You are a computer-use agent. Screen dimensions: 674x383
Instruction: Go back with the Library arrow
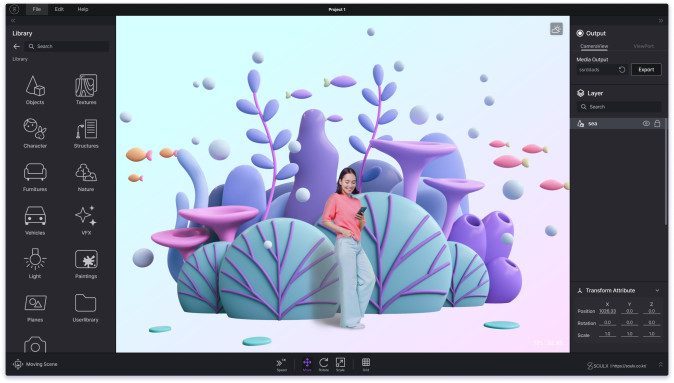click(17, 46)
